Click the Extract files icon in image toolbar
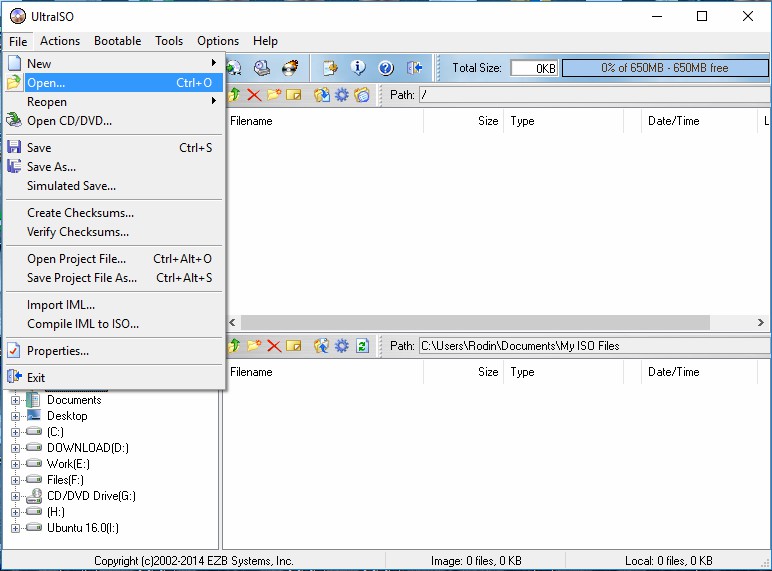 [x=322, y=95]
